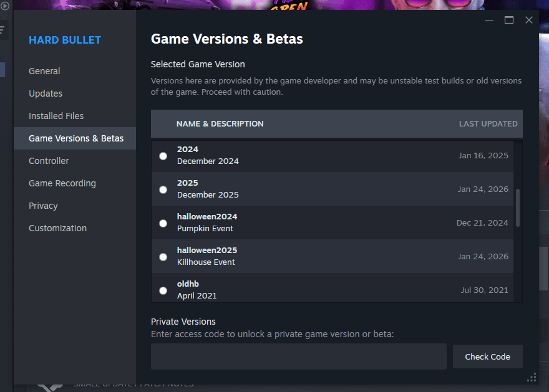Click the Check Code button
The height and width of the screenshot is (392, 549).
[x=488, y=356]
